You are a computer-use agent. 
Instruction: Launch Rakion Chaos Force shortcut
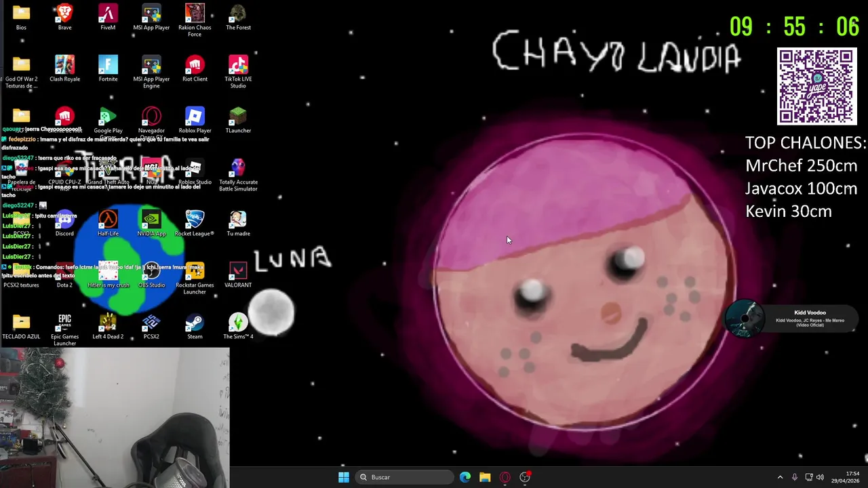click(195, 20)
